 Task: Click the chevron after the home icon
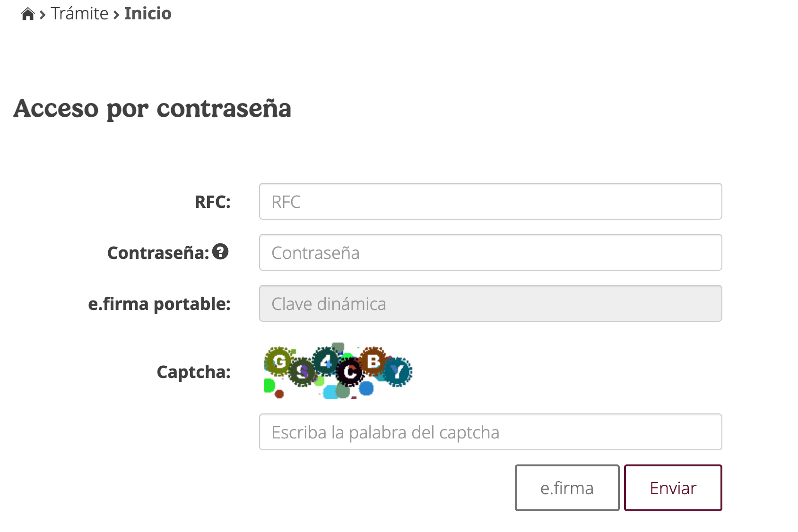(42, 14)
